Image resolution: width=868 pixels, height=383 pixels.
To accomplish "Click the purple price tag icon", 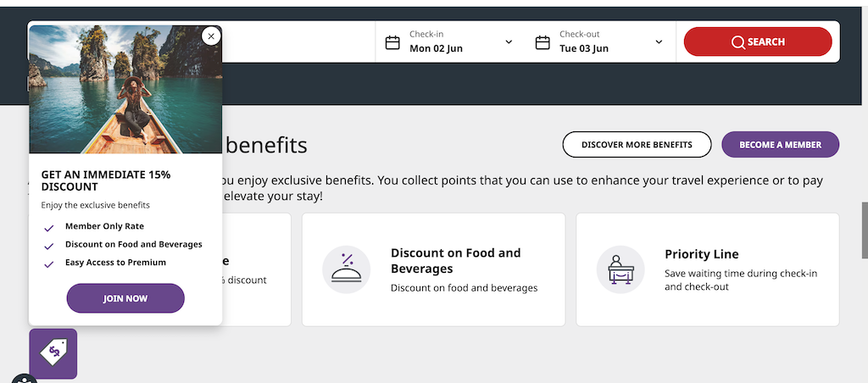I will [53, 353].
